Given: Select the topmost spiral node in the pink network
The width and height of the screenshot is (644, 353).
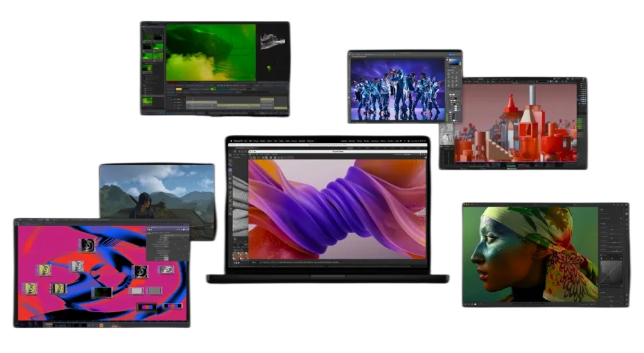Looking at the screenshot, I should (x=87, y=244).
